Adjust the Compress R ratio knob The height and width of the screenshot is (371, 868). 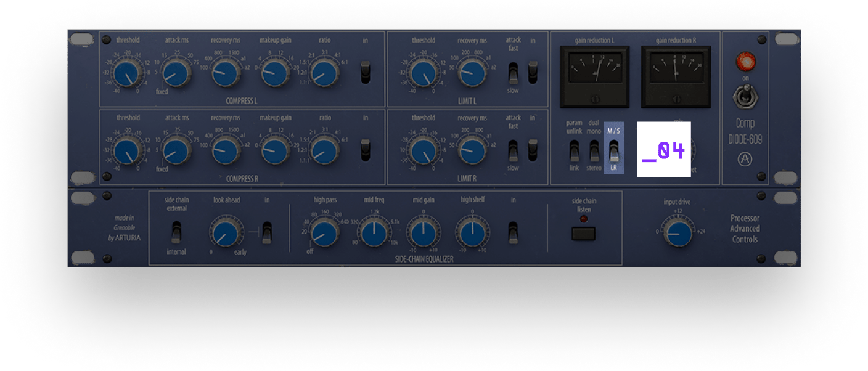pos(324,151)
